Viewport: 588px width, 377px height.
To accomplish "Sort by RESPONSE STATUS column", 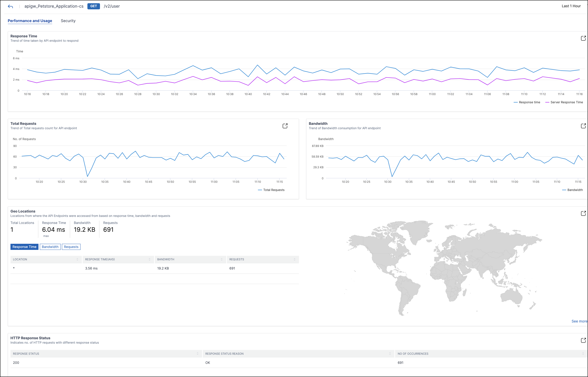I will pos(197,354).
